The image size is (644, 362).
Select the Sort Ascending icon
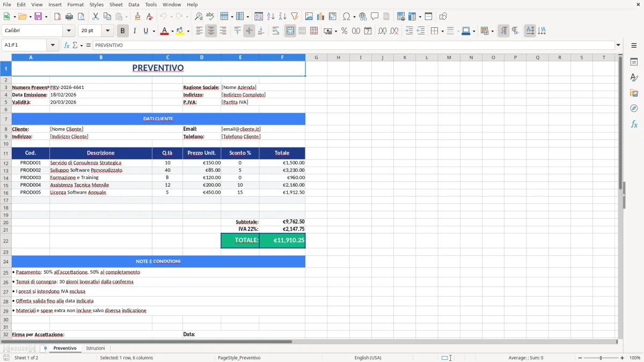pyautogui.click(x=270, y=16)
